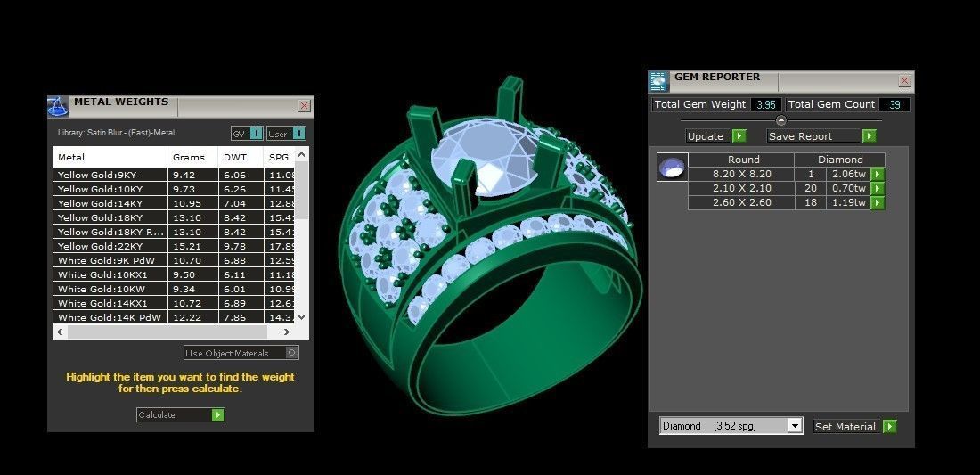
Task: Click the metal table scroll down arrow
Action: (x=301, y=317)
